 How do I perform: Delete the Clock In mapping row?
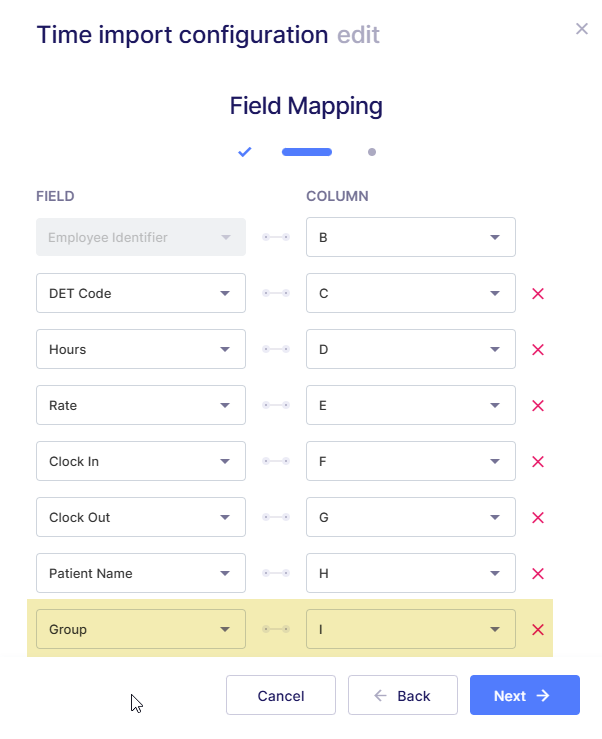tap(537, 462)
